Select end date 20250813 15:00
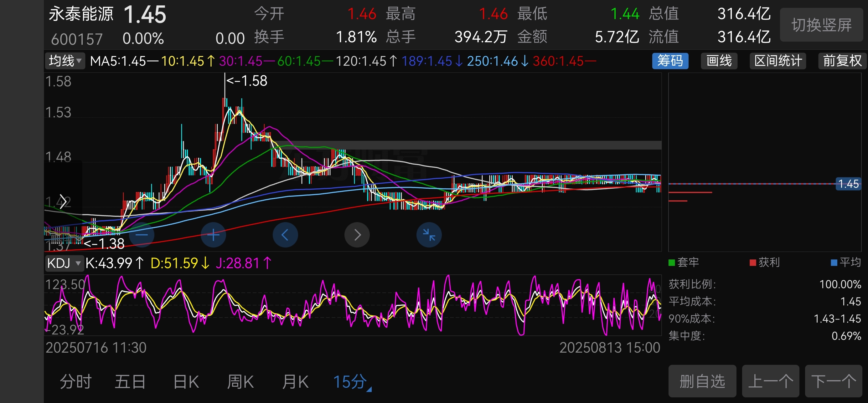The image size is (868, 403). (610, 347)
